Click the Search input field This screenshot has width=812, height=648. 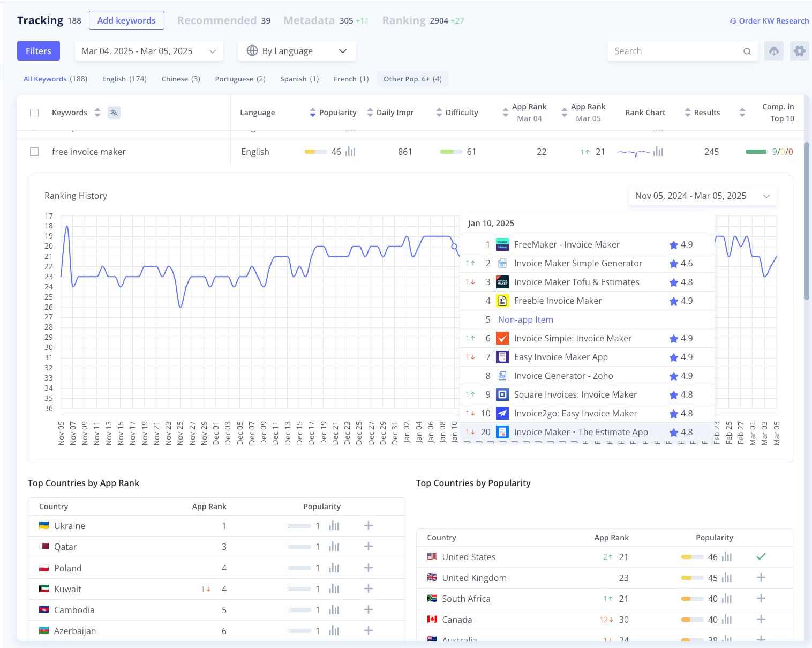click(x=683, y=51)
